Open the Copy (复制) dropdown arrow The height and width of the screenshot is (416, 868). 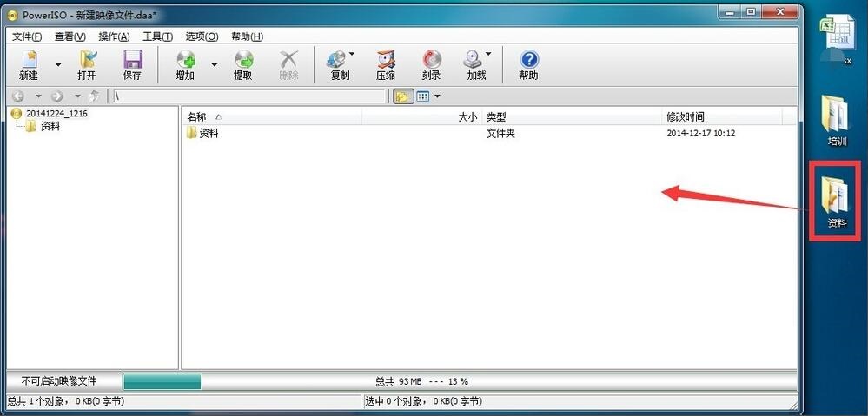tap(352, 54)
